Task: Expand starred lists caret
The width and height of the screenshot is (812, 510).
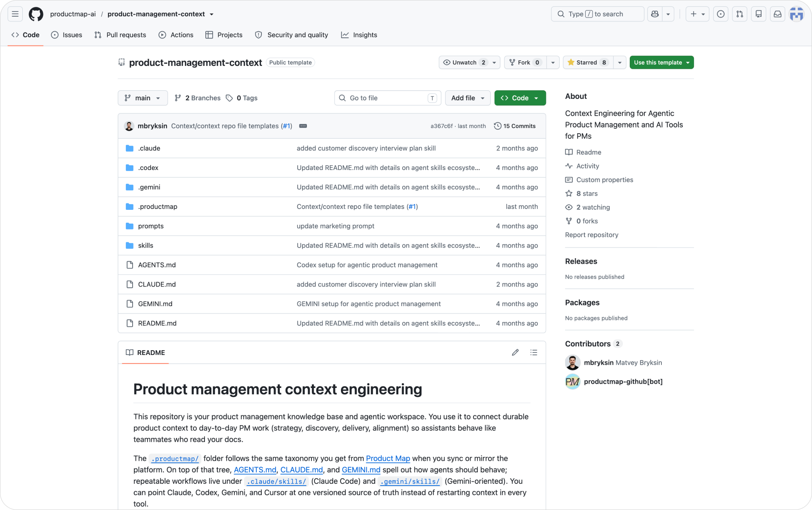Action: pos(620,63)
